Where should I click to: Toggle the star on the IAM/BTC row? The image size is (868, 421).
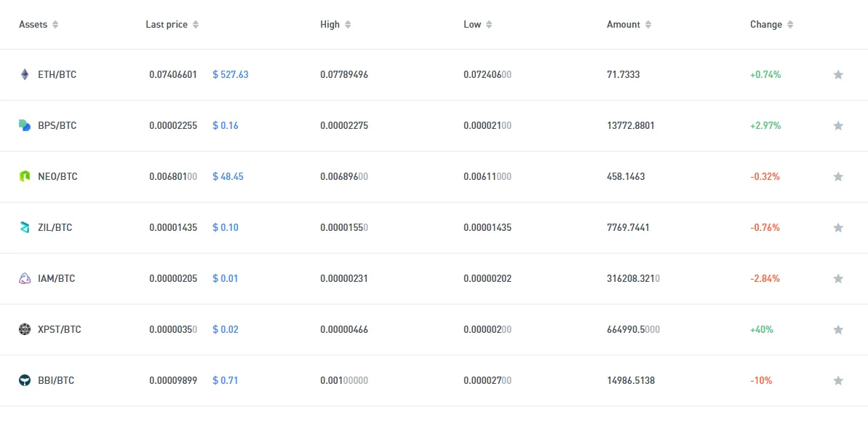click(x=838, y=278)
